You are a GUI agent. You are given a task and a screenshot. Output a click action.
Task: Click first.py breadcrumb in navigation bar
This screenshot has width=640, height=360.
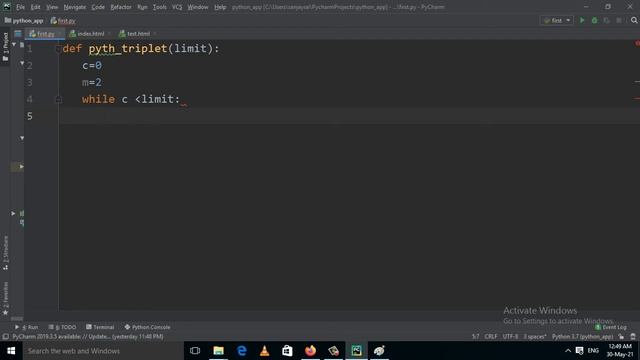[63, 20]
